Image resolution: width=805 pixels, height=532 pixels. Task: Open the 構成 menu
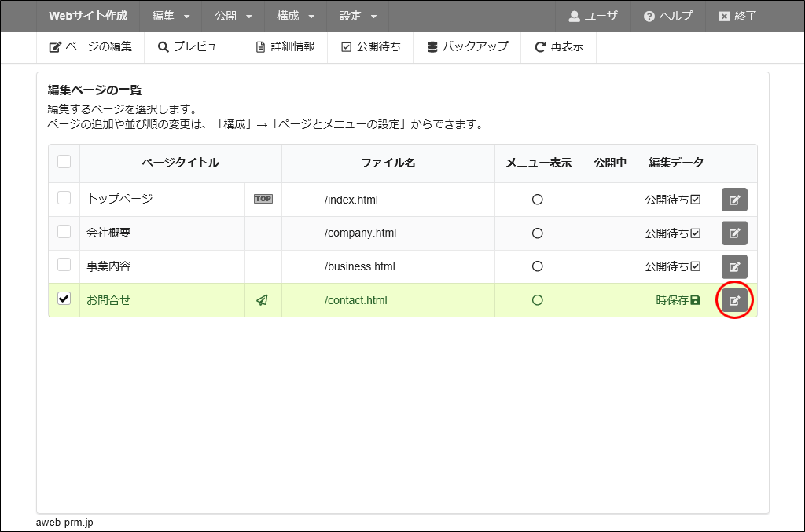click(x=296, y=16)
